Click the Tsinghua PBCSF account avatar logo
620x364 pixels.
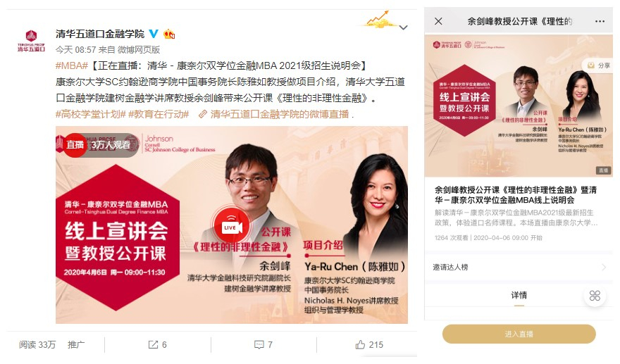(x=31, y=41)
